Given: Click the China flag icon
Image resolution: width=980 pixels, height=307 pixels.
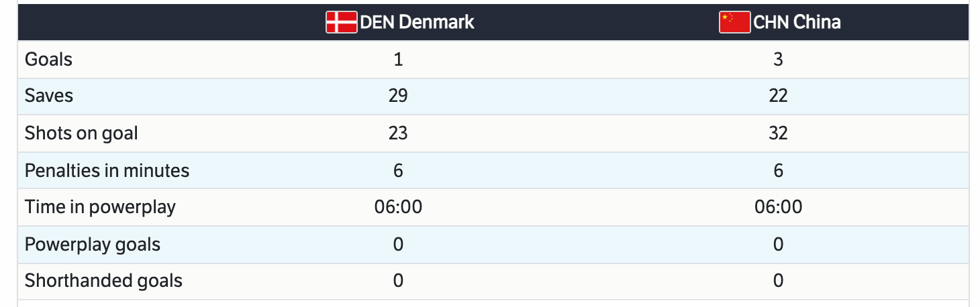Looking at the screenshot, I should (x=735, y=22).
